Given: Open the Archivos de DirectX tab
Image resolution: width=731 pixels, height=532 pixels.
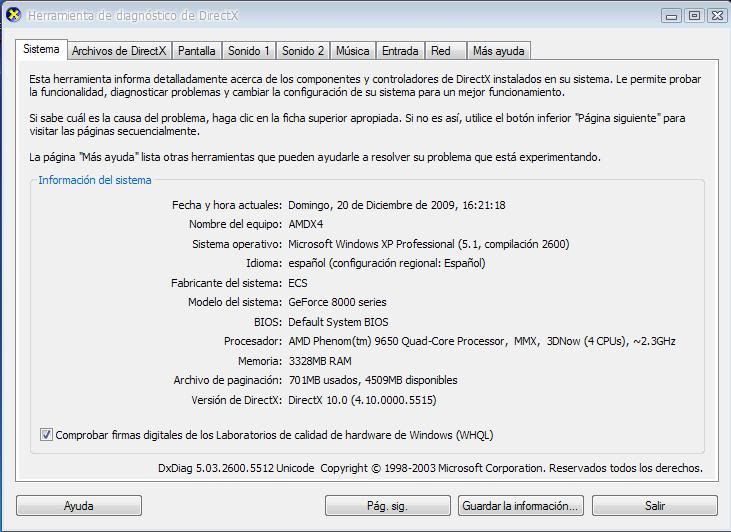Looking at the screenshot, I should tap(119, 51).
